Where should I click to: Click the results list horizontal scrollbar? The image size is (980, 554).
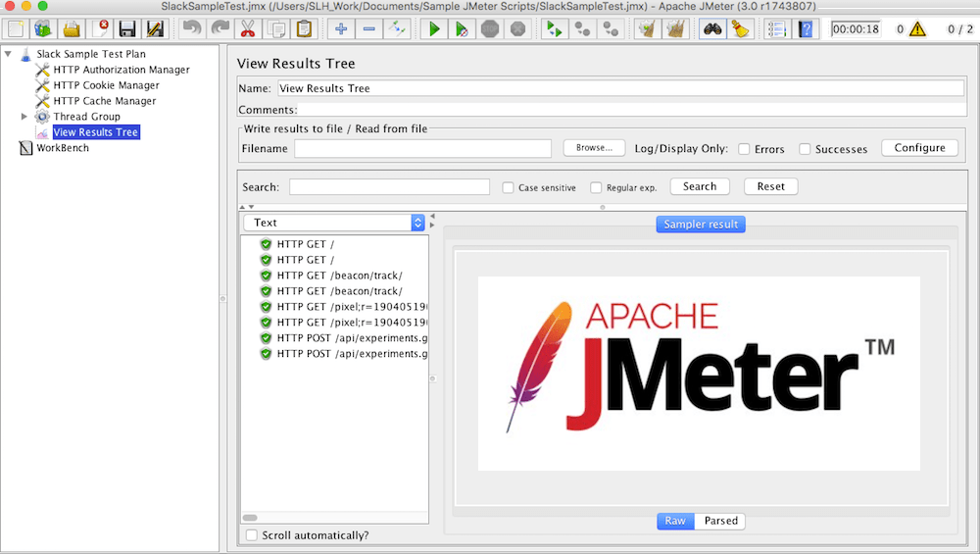pos(251,518)
